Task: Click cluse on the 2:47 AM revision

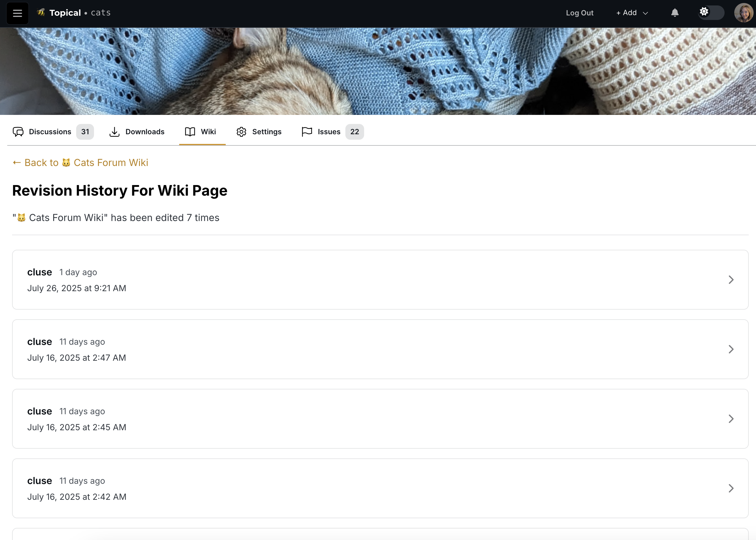Action: [x=40, y=341]
